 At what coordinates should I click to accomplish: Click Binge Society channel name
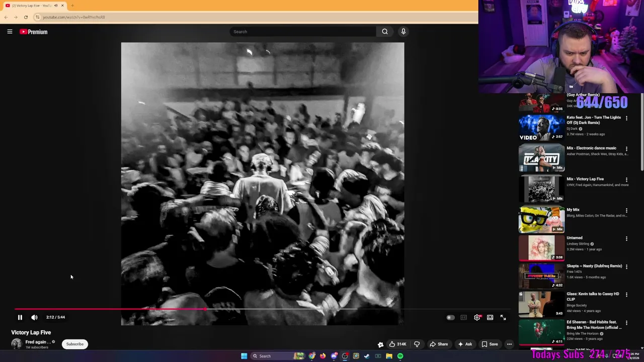click(x=577, y=305)
